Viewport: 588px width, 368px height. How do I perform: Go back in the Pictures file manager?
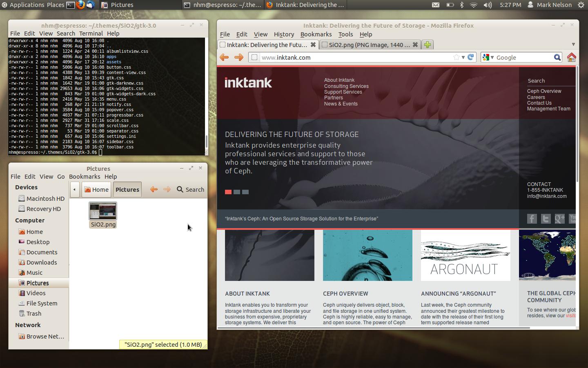[x=154, y=189]
